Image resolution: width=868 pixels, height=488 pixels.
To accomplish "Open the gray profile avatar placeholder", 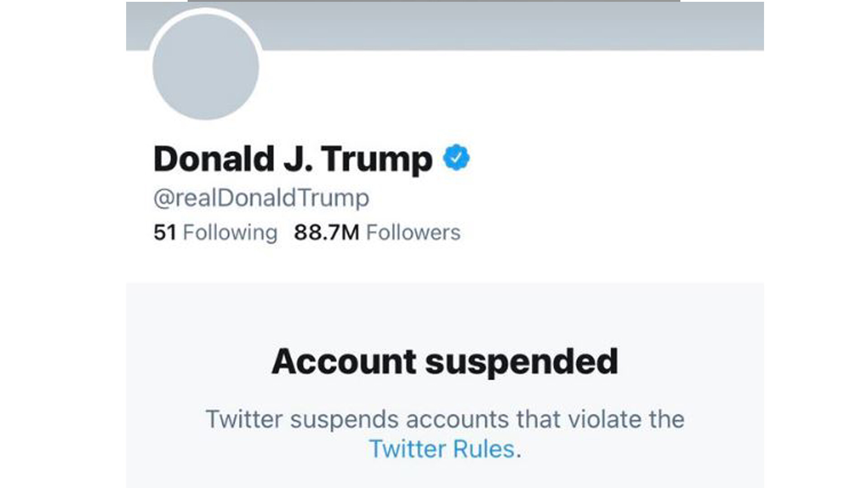I will point(206,67).
